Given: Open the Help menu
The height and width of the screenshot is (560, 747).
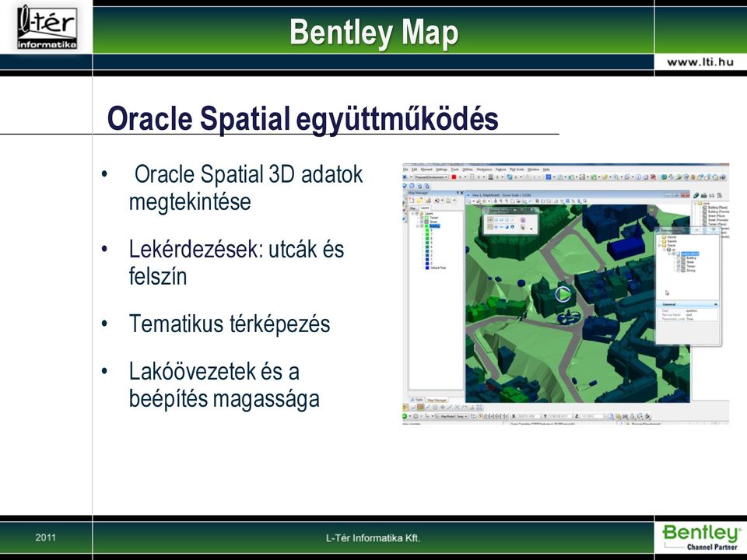Looking at the screenshot, I should [x=546, y=170].
